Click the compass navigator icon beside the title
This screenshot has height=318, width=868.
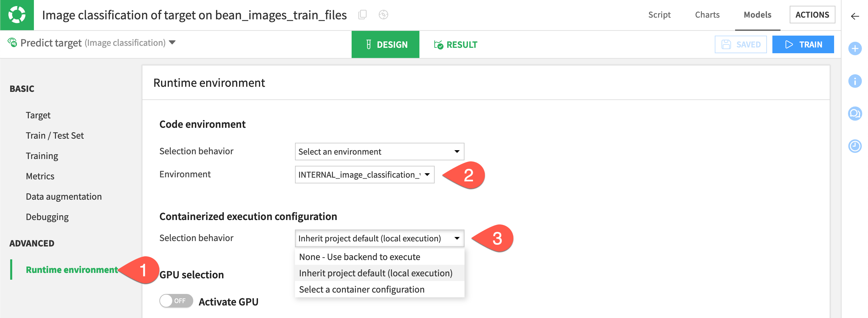pos(383,15)
